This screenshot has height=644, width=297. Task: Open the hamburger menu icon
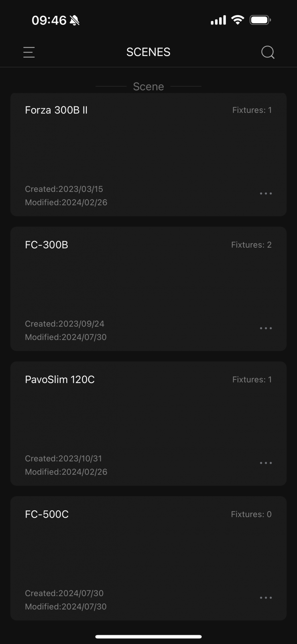point(29,52)
